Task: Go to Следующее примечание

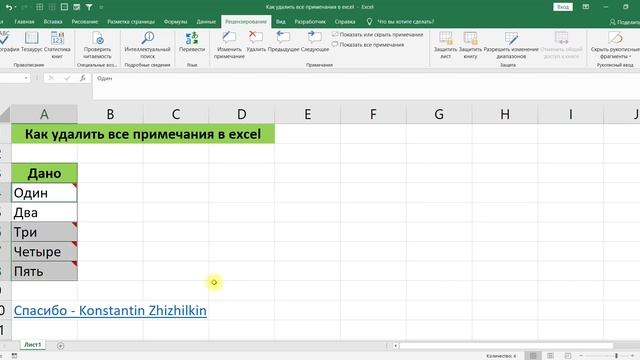Action: (315, 42)
